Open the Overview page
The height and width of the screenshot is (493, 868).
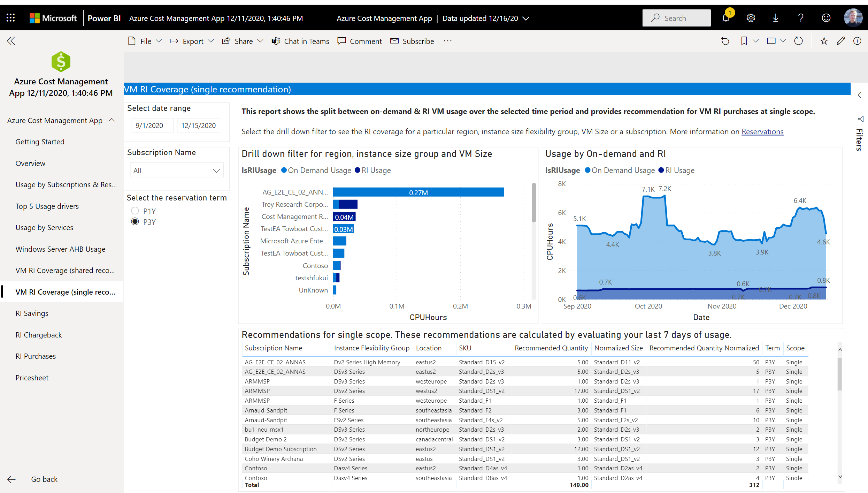pyautogui.click(x=30, y=164)
